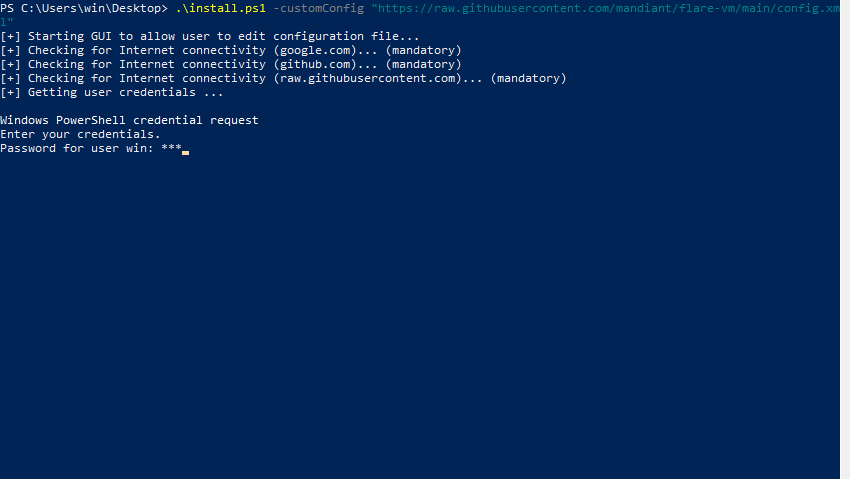Click 'Windows PowerShell credential request' heading
This screenshot has width=850, height=479.
(x=129, y=120)
